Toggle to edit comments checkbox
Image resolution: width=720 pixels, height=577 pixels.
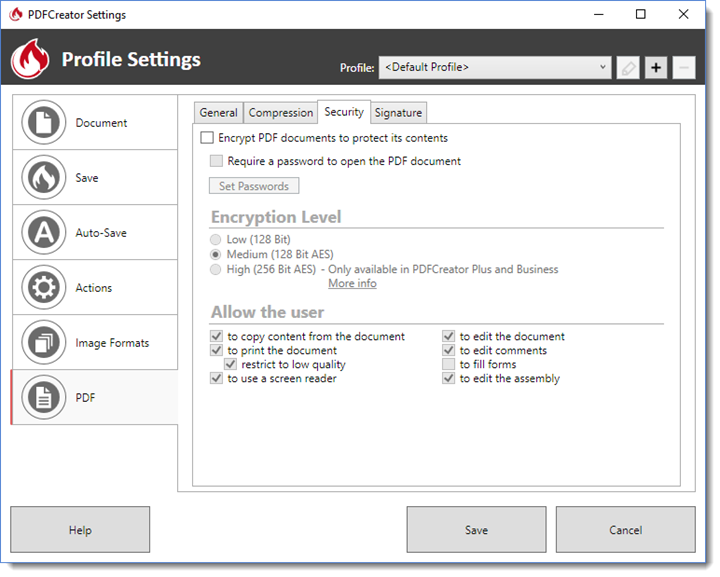[449, 350]
